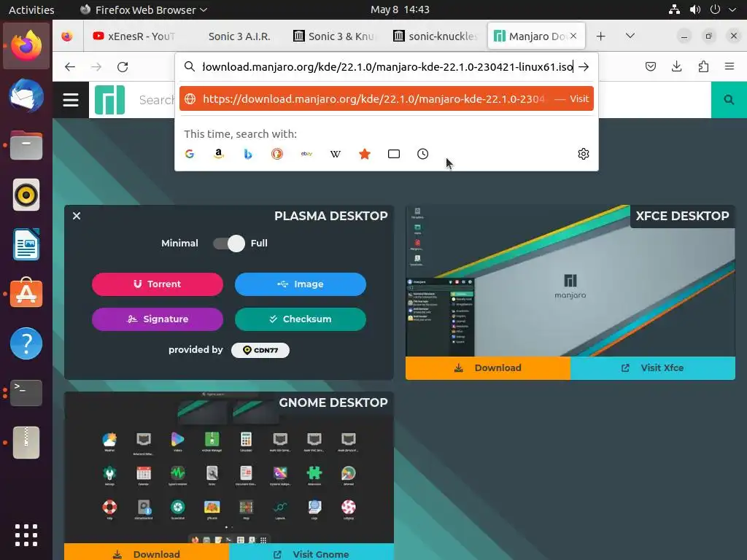Click the CDN77 provider badge
This screenshot has width=747, height=560.
pos(260,350)
